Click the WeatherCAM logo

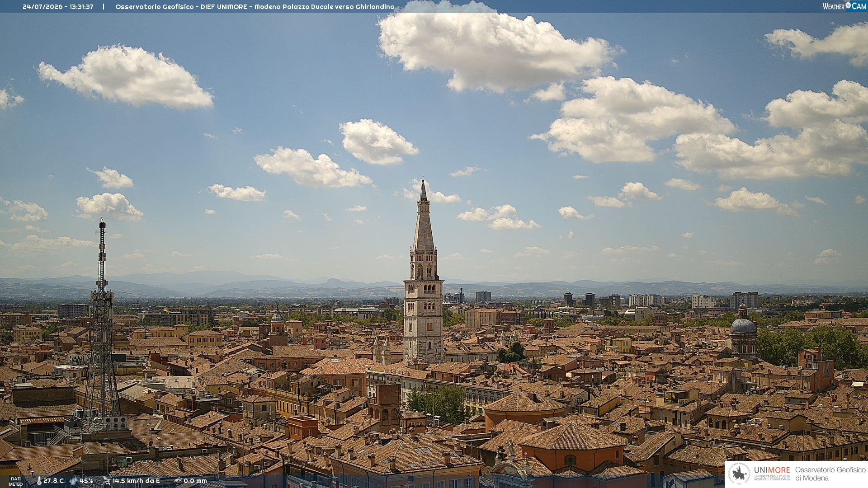(x=844, y=6)
